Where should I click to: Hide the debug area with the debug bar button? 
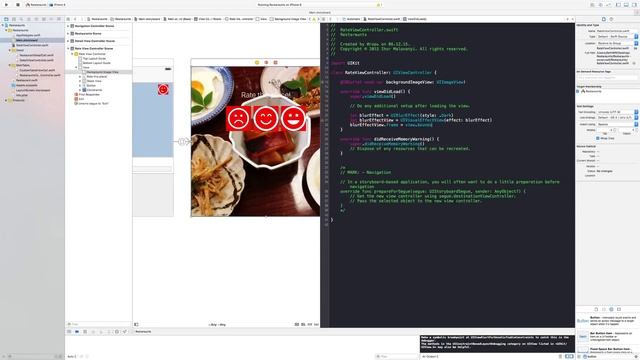(x=69, y=331)
